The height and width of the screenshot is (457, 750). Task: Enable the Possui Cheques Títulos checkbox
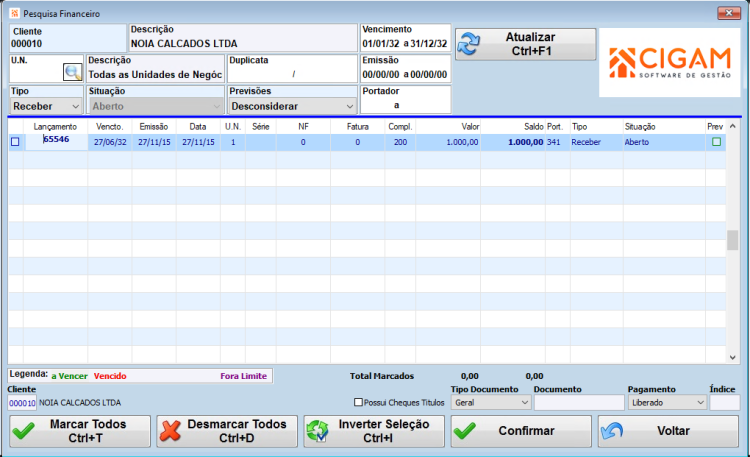pyautogui.click(x=358, y=402)
